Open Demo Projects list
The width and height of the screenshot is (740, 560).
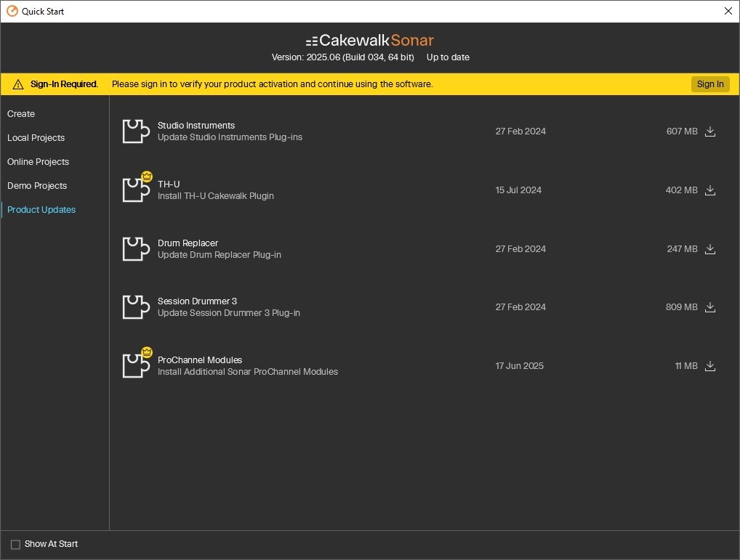[x=37, y=186]
